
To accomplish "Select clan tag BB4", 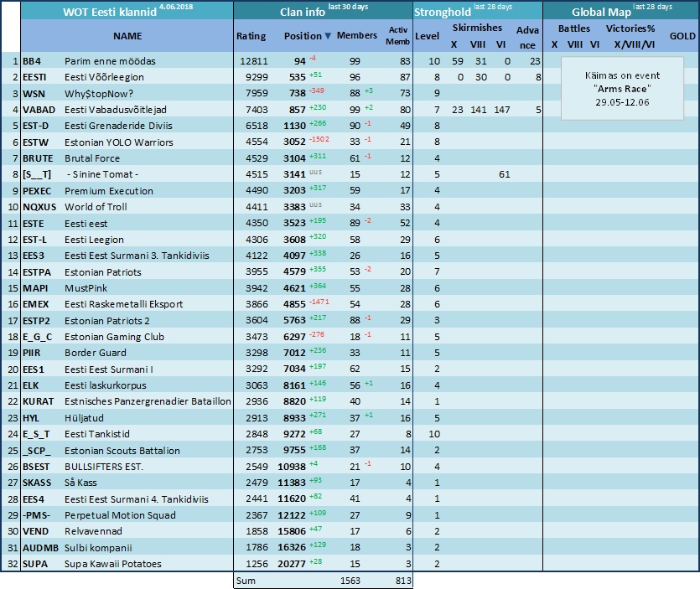I will click(x=32, y=61).
